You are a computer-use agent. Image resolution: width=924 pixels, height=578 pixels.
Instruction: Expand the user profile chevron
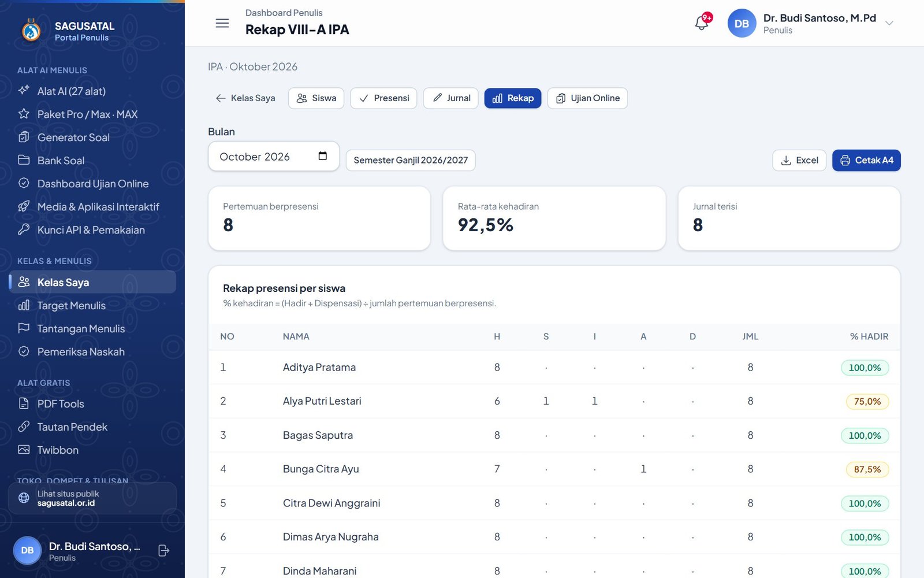point(889,23)
